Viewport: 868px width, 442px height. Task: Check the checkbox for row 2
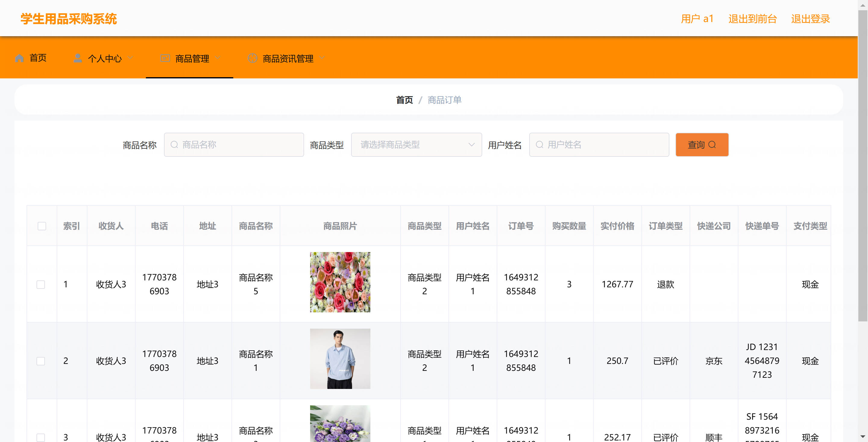click(41, 361)
